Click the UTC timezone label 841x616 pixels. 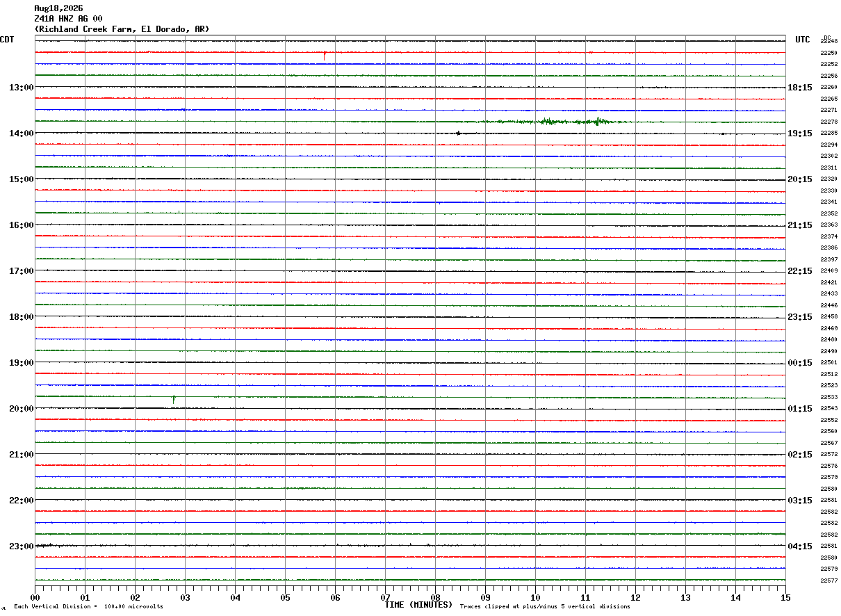tap(803, 40)
